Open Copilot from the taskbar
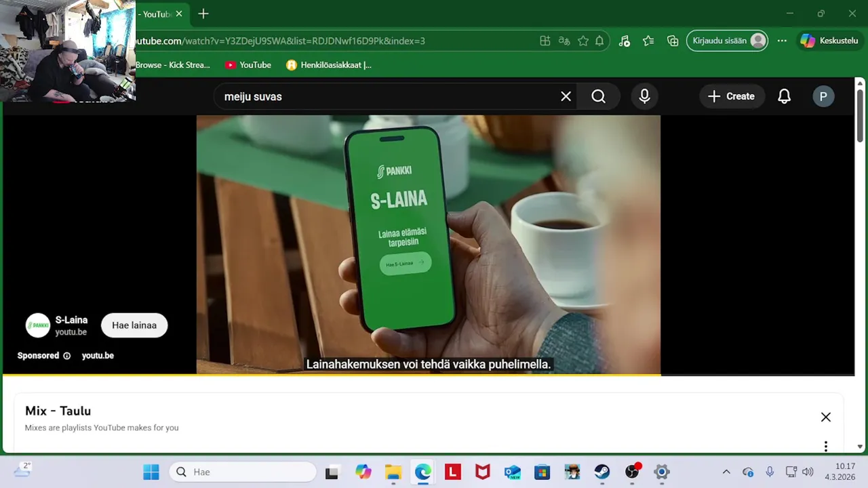Screen dimensions: 868x488 click(363, 472)
